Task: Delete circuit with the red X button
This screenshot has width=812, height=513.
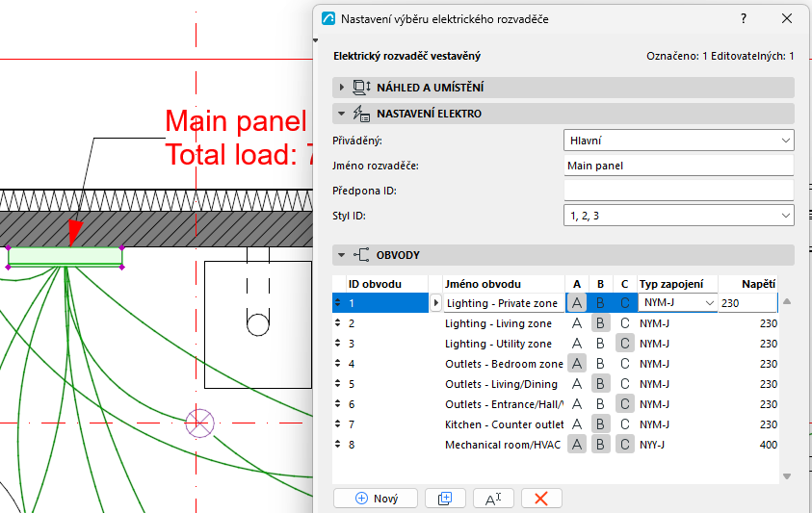Action: (541, 498)
